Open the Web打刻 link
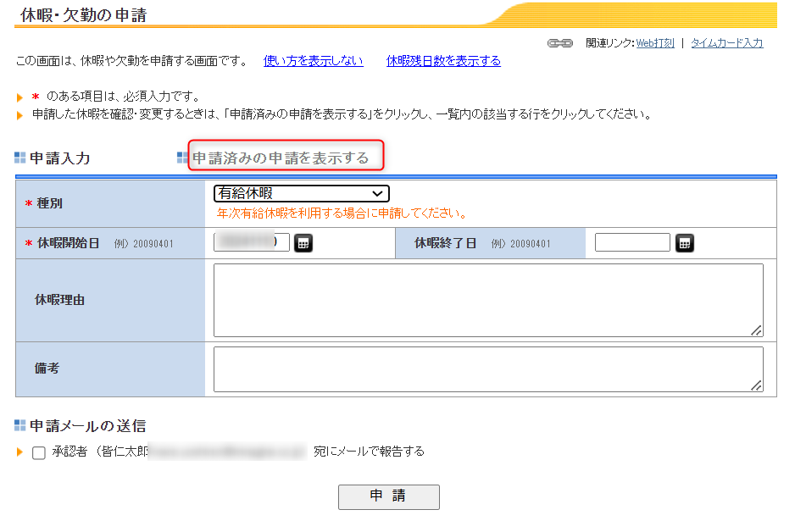This screenshot has height=532, width=795. coord(655,43)
